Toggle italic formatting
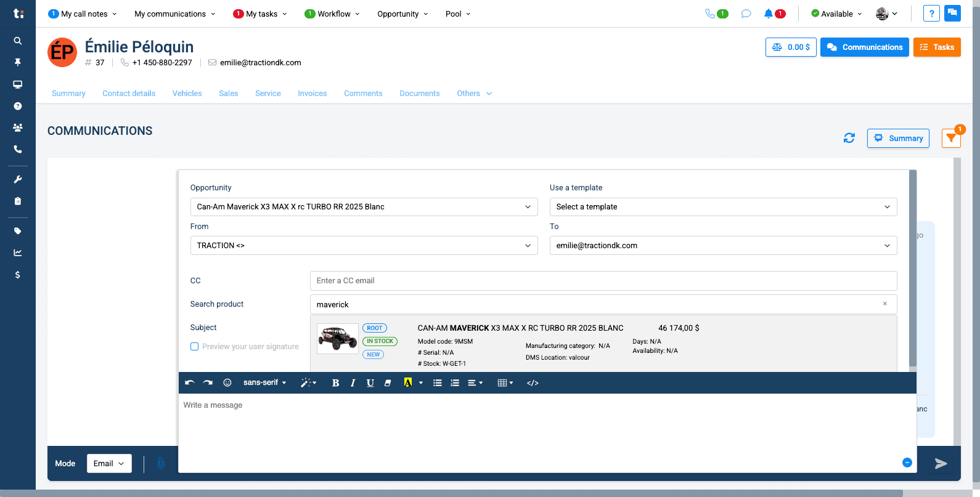Image resolution: width=980 pixels, height=497 pixels. pyautogui.click(x=353, y=383)
